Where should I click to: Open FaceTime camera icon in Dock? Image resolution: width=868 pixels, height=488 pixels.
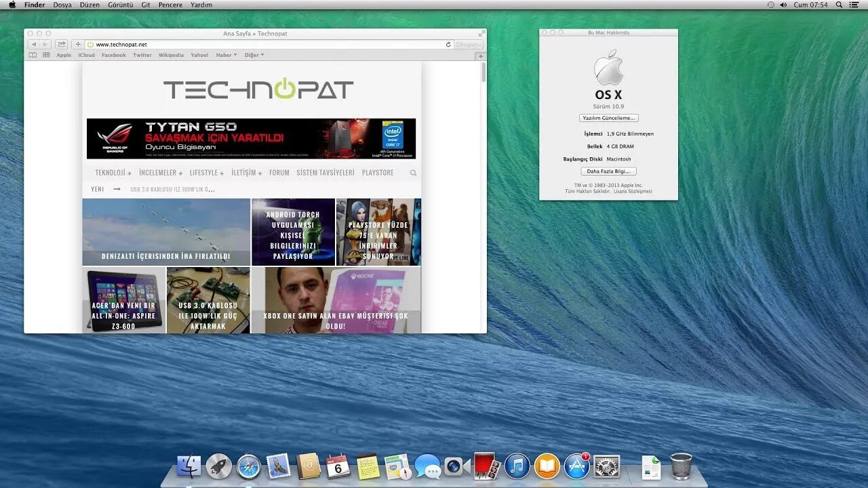point(457,466)
